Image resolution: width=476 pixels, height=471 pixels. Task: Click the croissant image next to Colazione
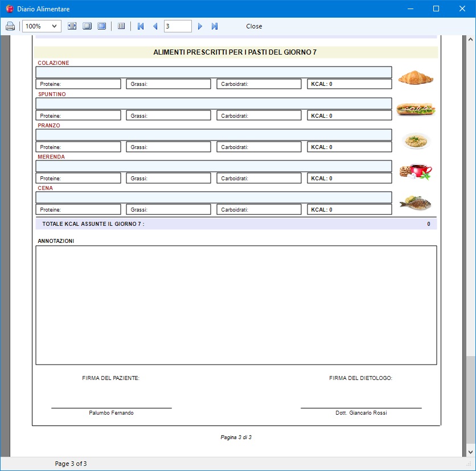416,77
